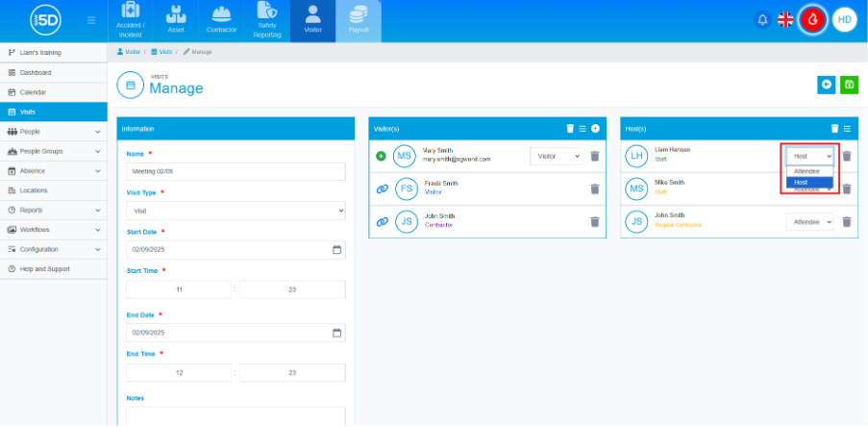Screen dimensions: 868x427
Task: Click link icon beside John Smith visitor
Action: point(382,221)
